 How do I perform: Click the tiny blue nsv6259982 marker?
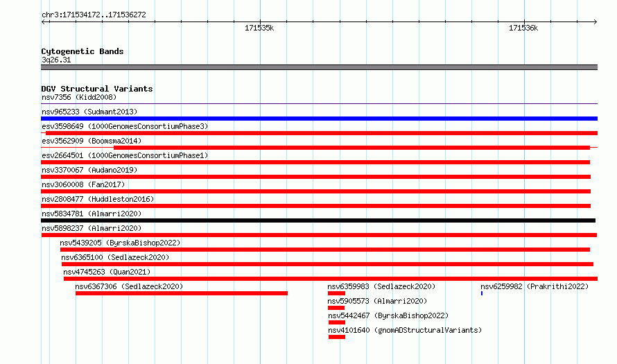[482, 293]
